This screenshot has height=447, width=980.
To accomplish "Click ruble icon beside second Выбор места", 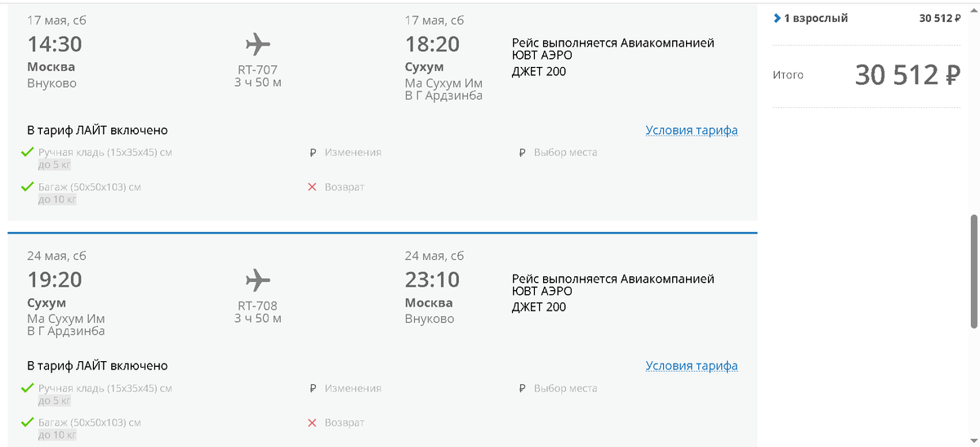I will pyautogui.click(x=522, y=388).
